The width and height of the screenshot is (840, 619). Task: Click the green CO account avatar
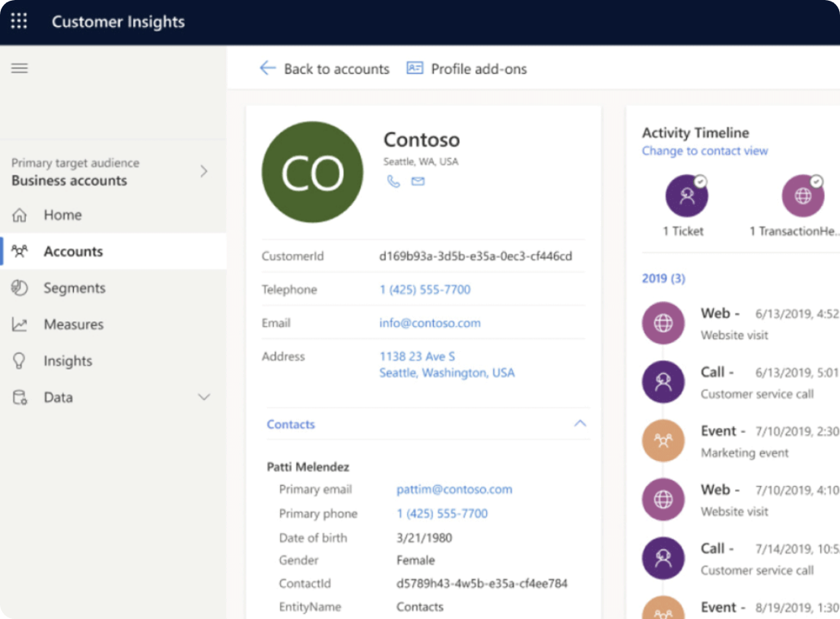(x=312, y=173)
